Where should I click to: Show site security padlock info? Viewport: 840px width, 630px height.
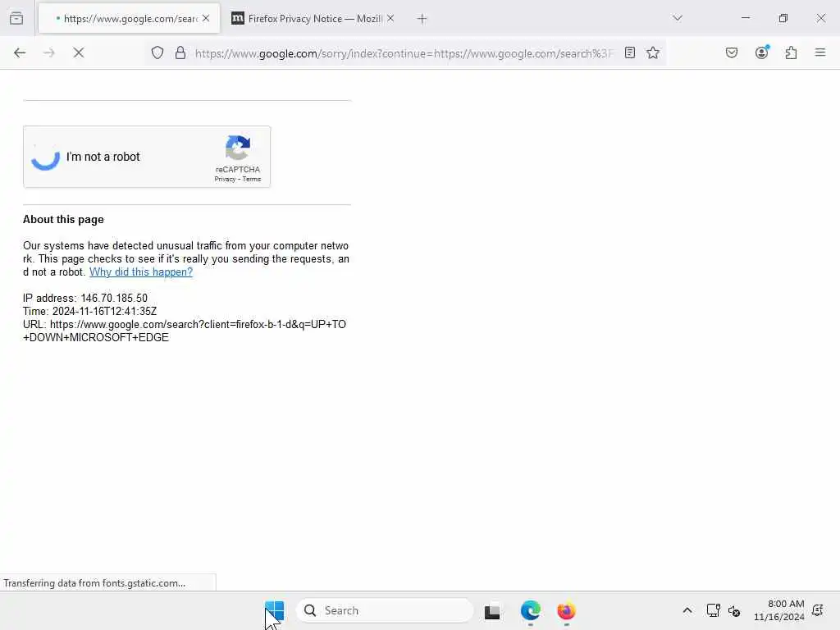[180, 52]
